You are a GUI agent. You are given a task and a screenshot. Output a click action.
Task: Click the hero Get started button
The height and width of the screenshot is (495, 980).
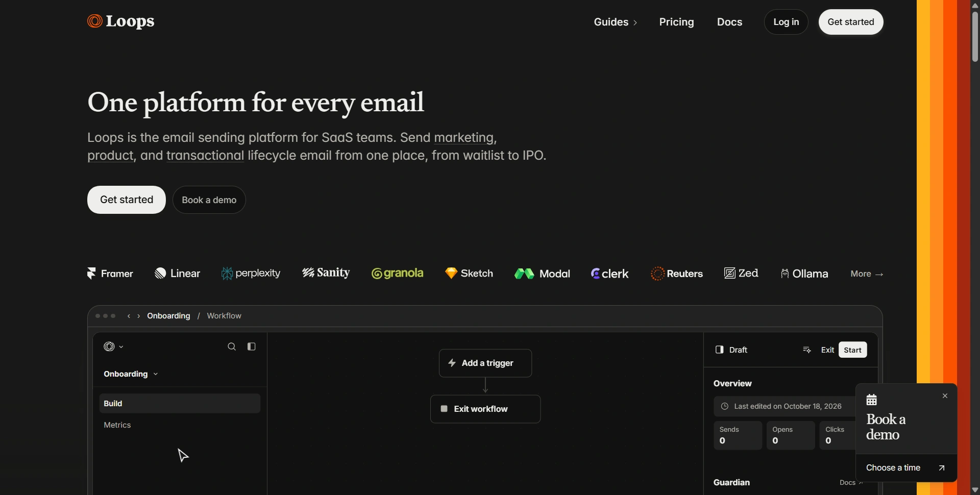point(127,200)
